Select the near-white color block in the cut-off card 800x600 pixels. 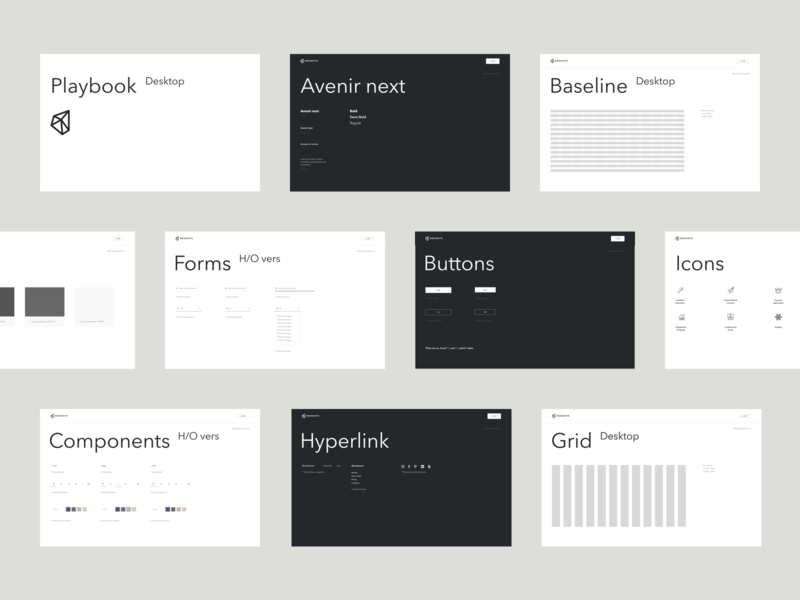[x=94, y=302]
